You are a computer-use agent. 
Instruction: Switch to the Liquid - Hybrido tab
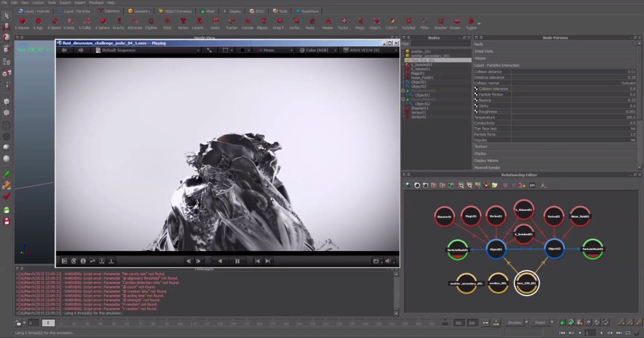point(34,11)
